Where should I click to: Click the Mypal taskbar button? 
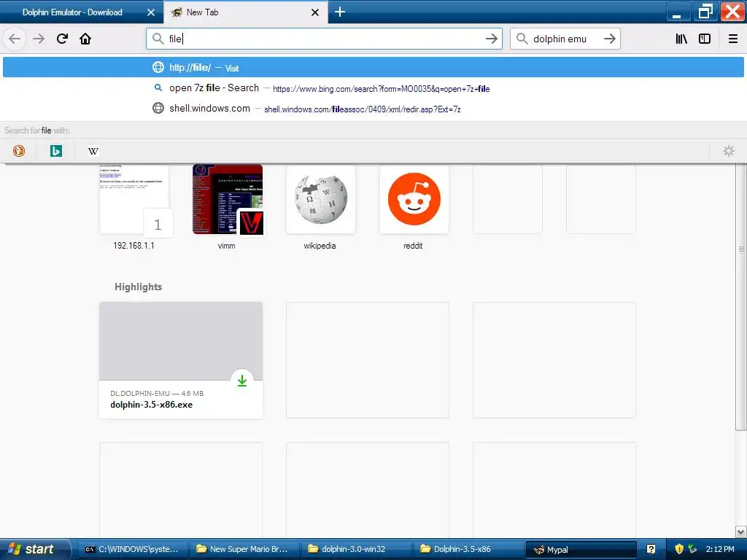[x=581, y=550]
